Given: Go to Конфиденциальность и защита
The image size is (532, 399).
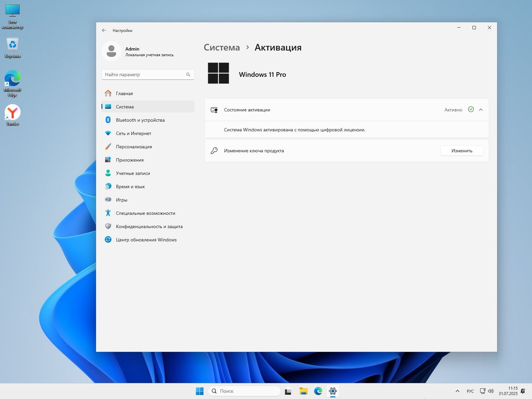Looking at the screenshot, I should click(148, 226).
